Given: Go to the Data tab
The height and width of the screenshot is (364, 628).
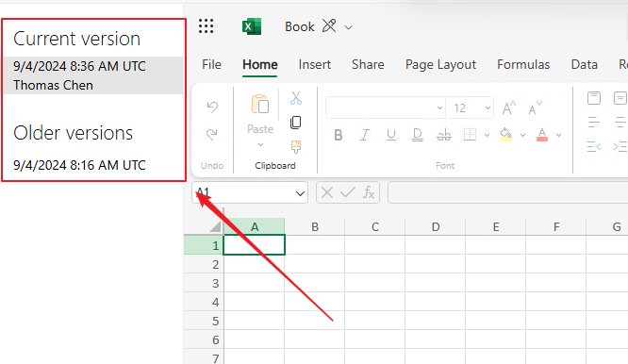Looking at the screenshot, I should [x=584, y=64].
